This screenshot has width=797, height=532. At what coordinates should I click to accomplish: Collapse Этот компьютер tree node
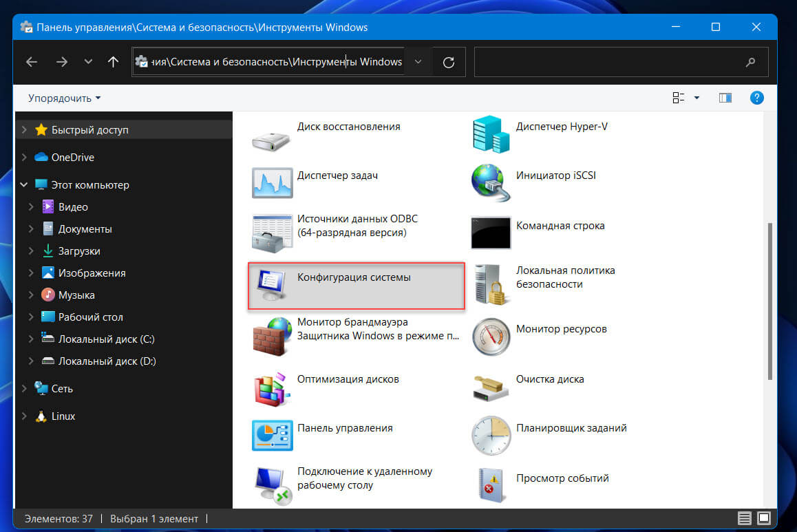pos(24,185)
